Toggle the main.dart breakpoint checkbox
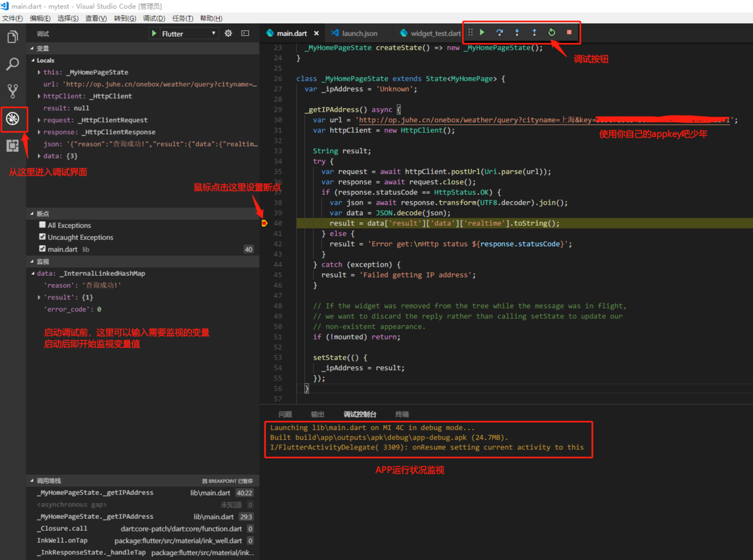 point(43,248)
